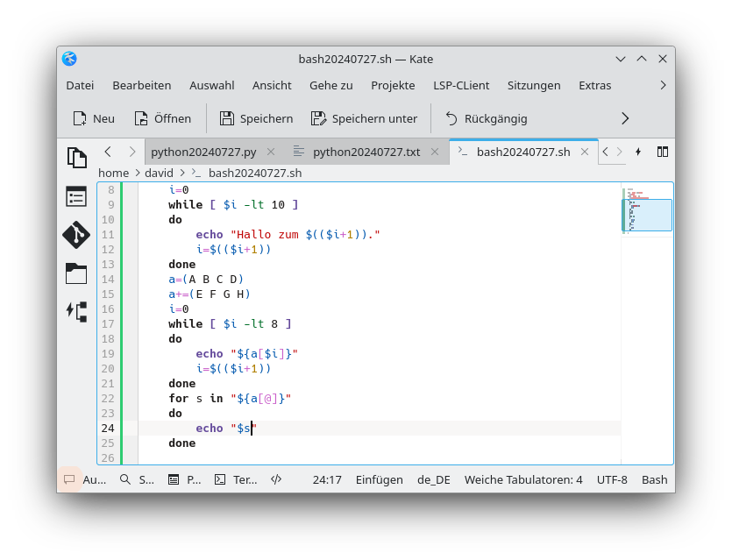Click Speichern unter to save as

click(363, 118)
